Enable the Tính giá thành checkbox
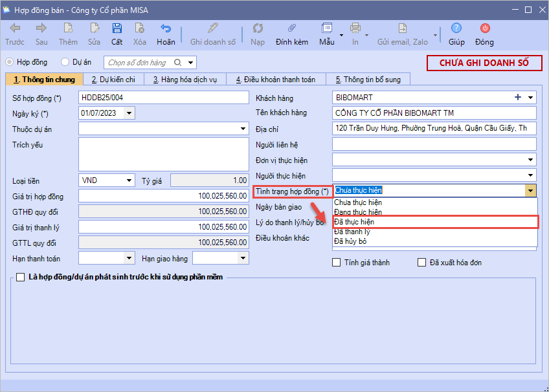This screenshot has width=549, height=392. click(x=336, y=263)
